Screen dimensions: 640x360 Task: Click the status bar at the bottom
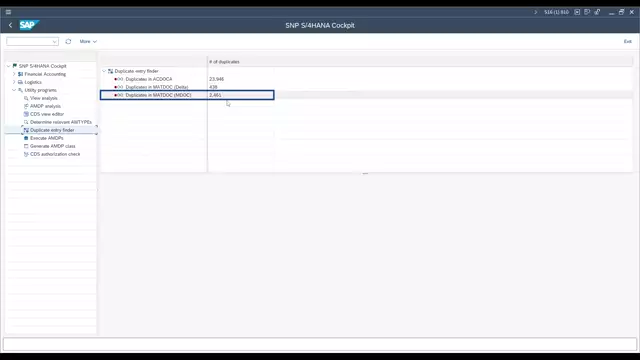click(x=320, y=344)
